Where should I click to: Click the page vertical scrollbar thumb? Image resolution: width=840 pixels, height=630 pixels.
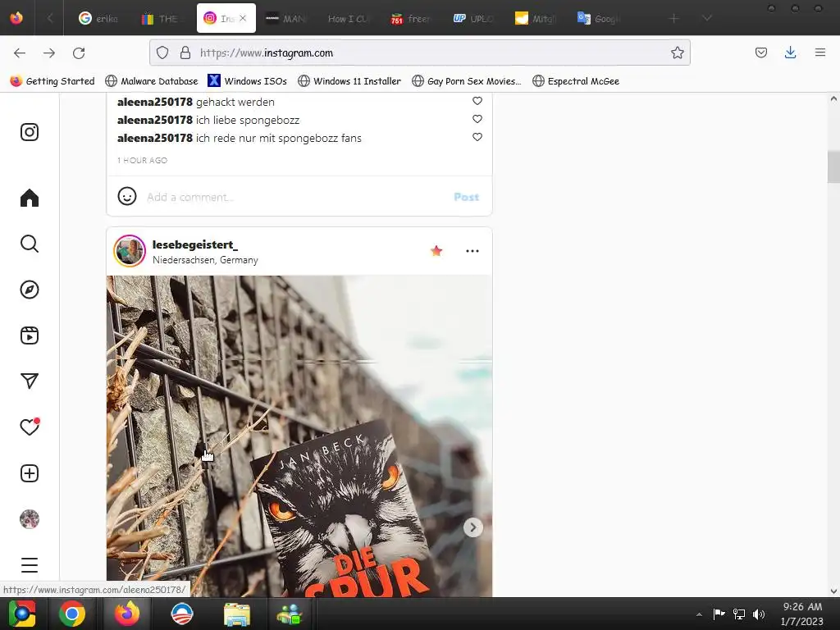coord(833,167)
